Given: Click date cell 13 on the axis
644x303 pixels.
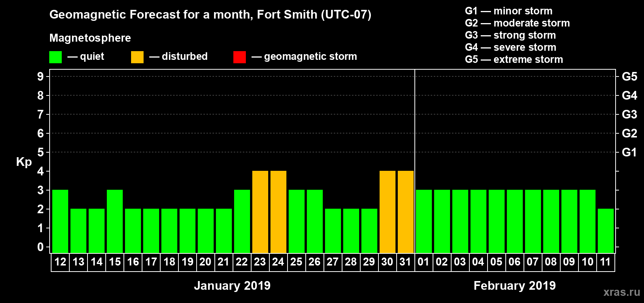Looking at the screenshot, I should 78,262.
